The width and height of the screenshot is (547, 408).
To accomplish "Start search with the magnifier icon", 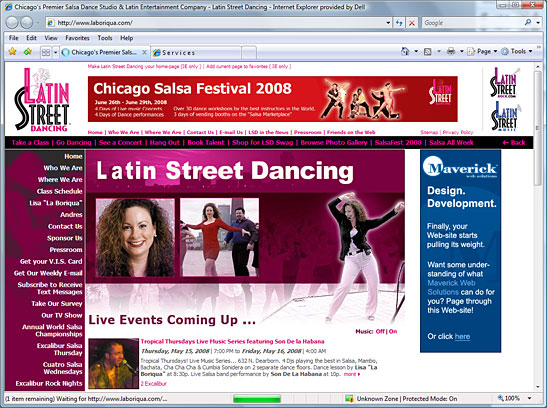I will point(528,23).
